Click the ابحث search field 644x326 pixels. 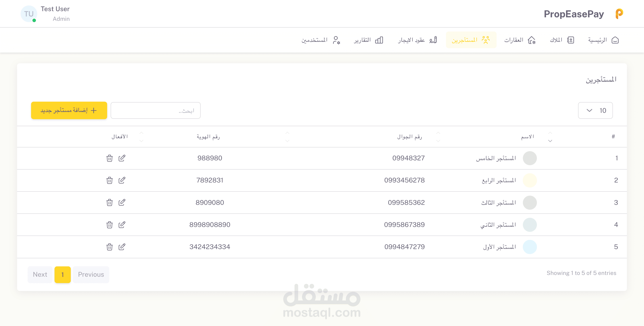pos(155,110)
